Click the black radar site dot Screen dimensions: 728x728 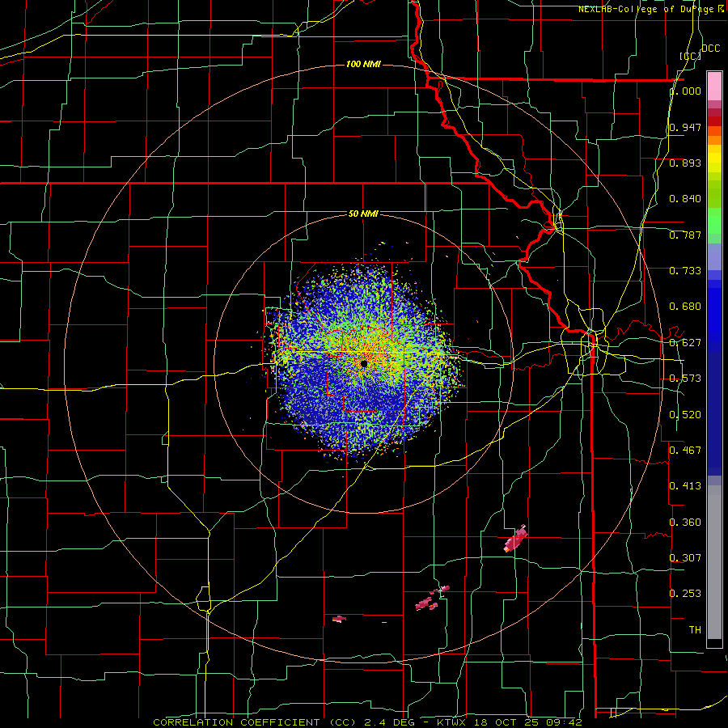click(x=364, y=363)
